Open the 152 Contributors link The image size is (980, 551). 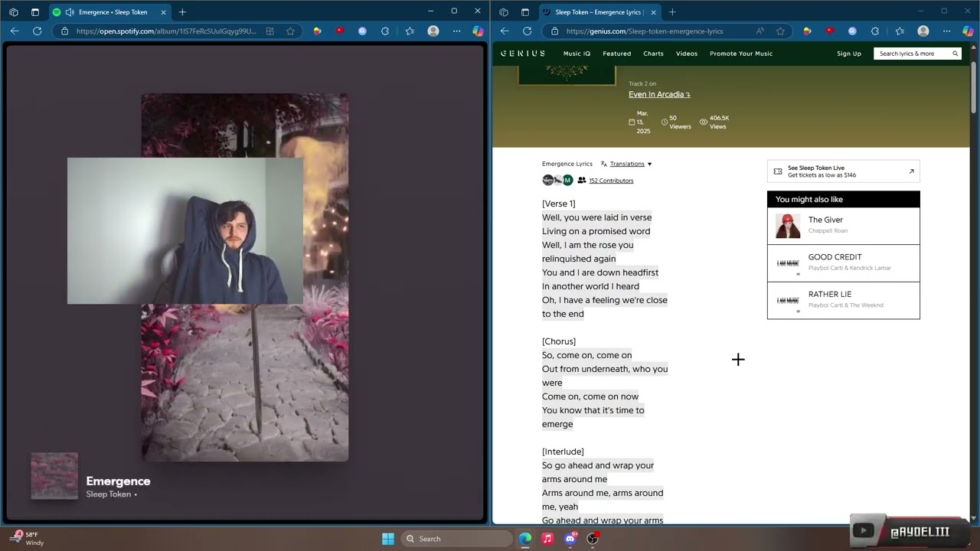[x=611, y=181]
